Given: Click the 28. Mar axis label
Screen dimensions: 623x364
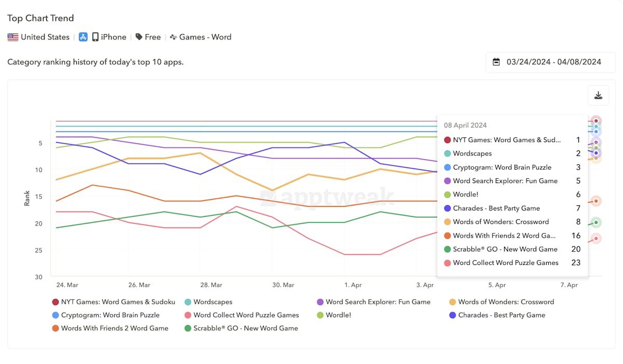Looking at the screenshot, I should click(211, 285).
